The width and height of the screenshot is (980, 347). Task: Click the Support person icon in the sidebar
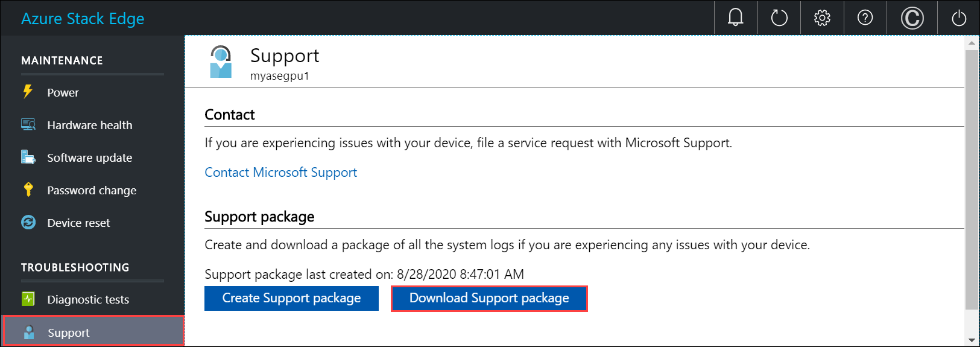coord(28,332)
